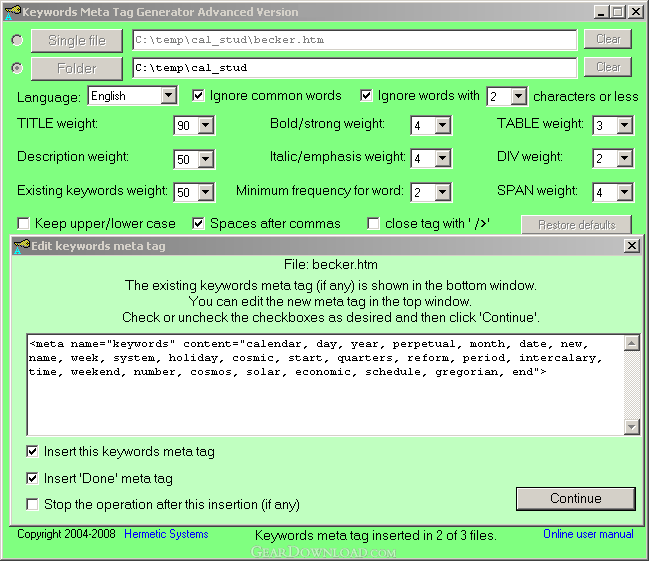This screenshot has width=649, height=561.
Task: Open Description weight dropdown
Action: click(x=206, y=159)
